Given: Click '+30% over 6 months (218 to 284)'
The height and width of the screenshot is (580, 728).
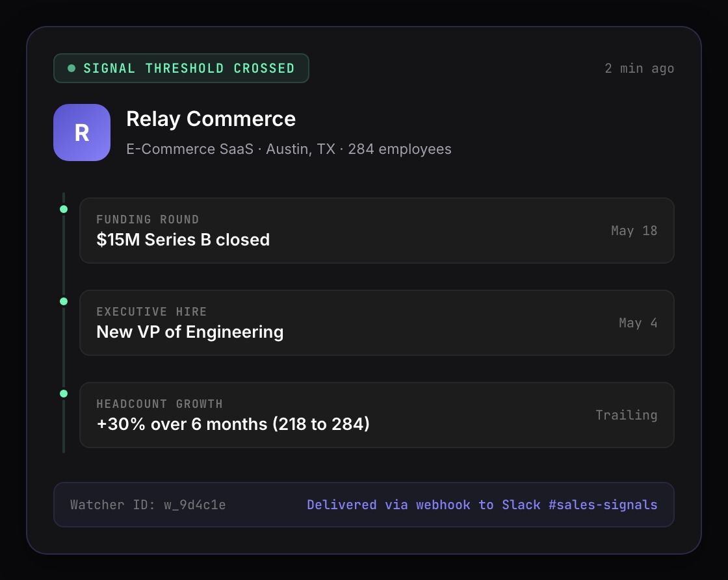Looking at the screenshot, I should coord(233,424).
